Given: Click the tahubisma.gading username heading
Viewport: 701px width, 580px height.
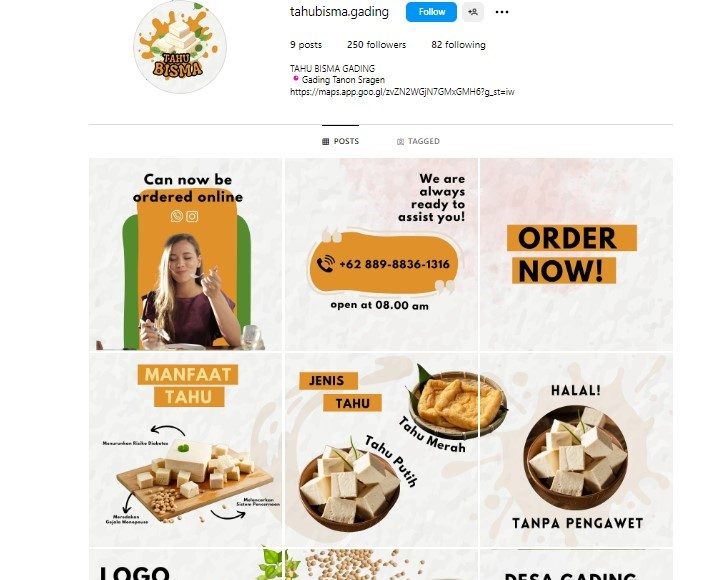Looking at the screenshot, I should coord(339,12).
